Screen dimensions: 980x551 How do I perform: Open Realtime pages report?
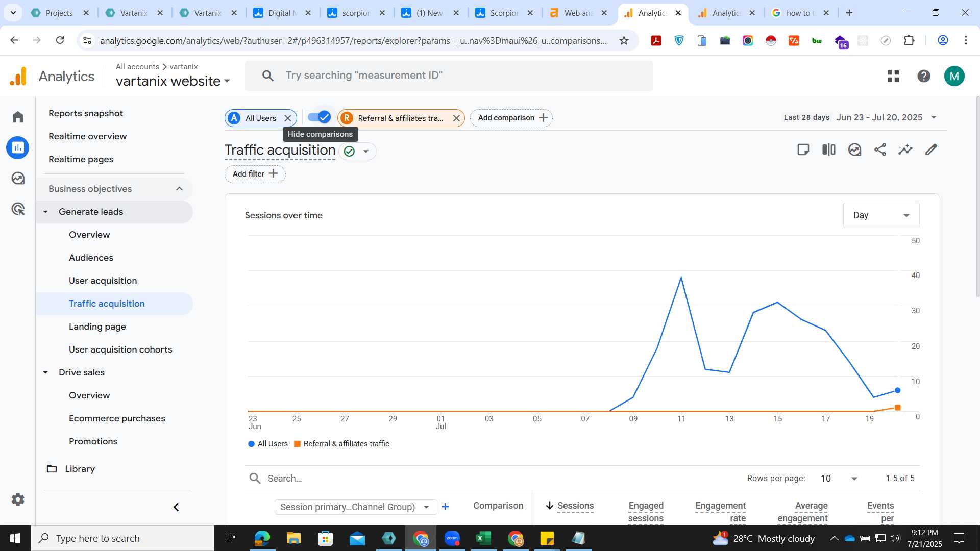click(x=81, y=159)
